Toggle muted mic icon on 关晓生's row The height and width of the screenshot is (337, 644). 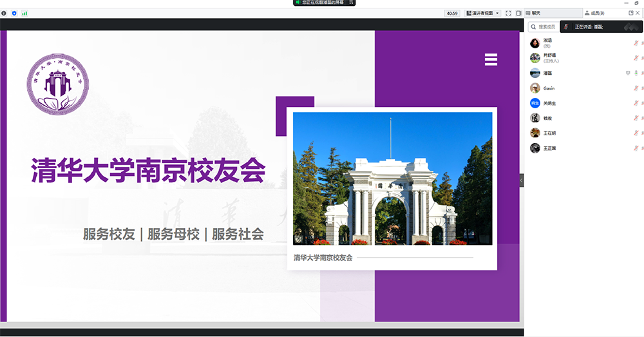[636, 103]
